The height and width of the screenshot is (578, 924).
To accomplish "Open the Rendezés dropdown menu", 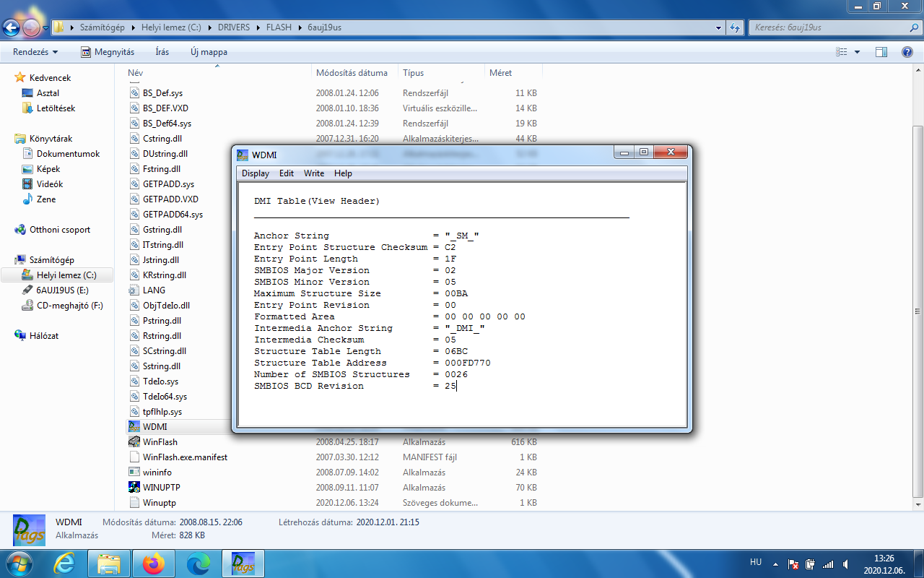I will point(35,52).
